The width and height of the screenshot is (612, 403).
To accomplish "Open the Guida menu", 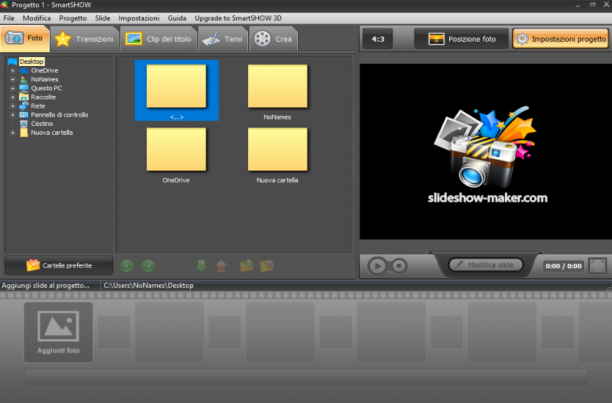I will click(176, 18).
